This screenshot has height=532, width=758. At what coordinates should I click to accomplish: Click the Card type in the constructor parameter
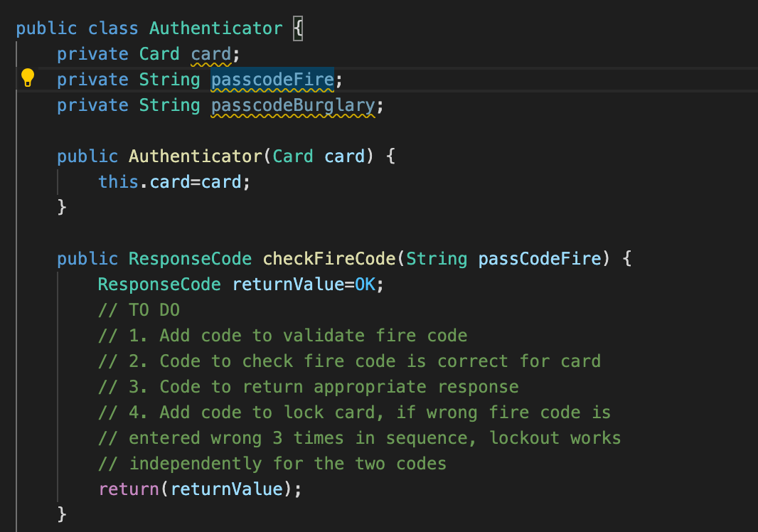coord(293,156)
